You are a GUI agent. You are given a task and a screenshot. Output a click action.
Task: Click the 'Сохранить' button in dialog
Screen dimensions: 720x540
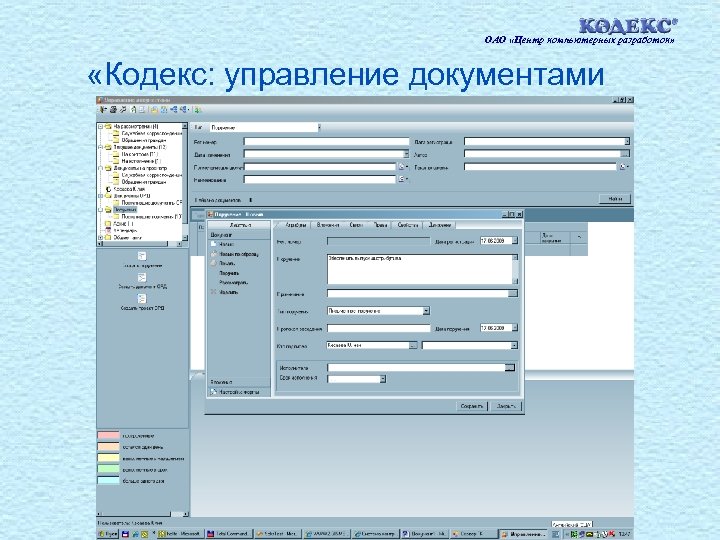click(472, 406)
